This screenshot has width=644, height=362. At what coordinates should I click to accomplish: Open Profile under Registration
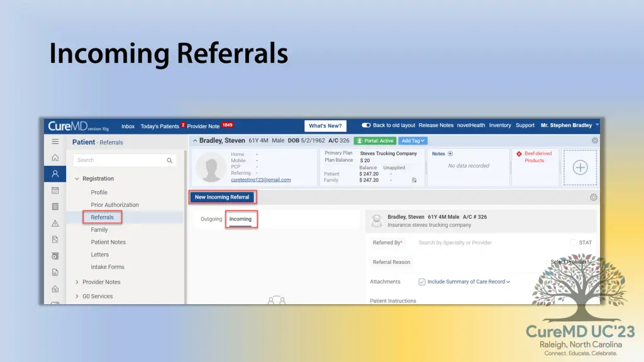click(x=99, y=192)
